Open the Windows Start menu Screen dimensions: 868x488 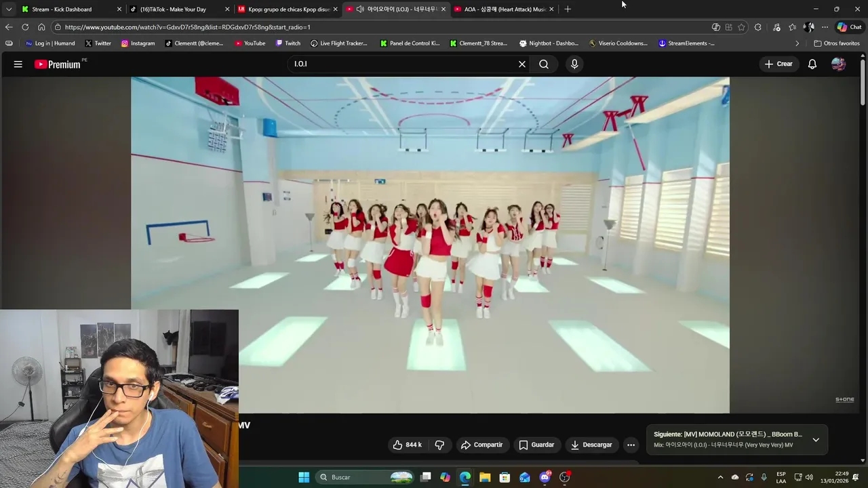tap(304, 477)
